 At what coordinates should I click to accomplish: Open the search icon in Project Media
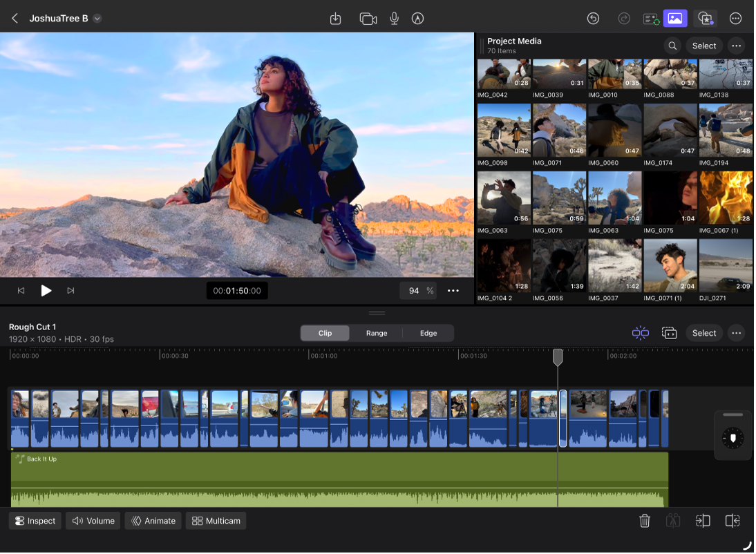tap(672, 46)
